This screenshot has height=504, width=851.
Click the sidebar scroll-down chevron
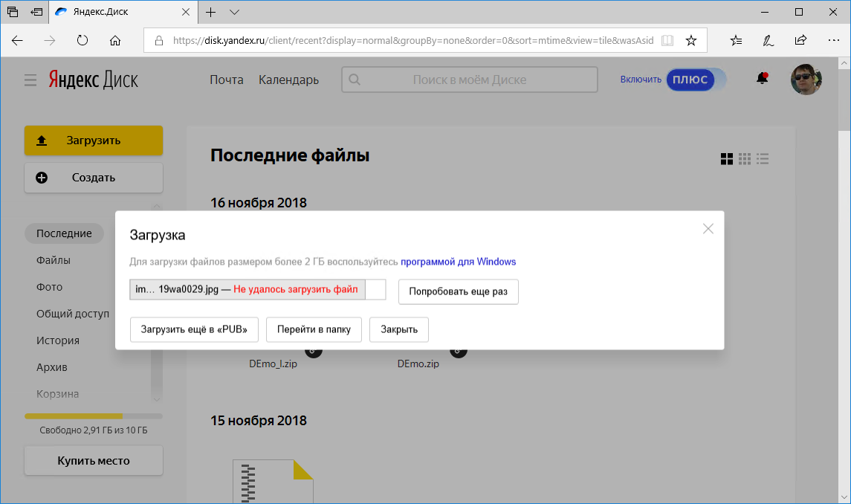point(157,399)
